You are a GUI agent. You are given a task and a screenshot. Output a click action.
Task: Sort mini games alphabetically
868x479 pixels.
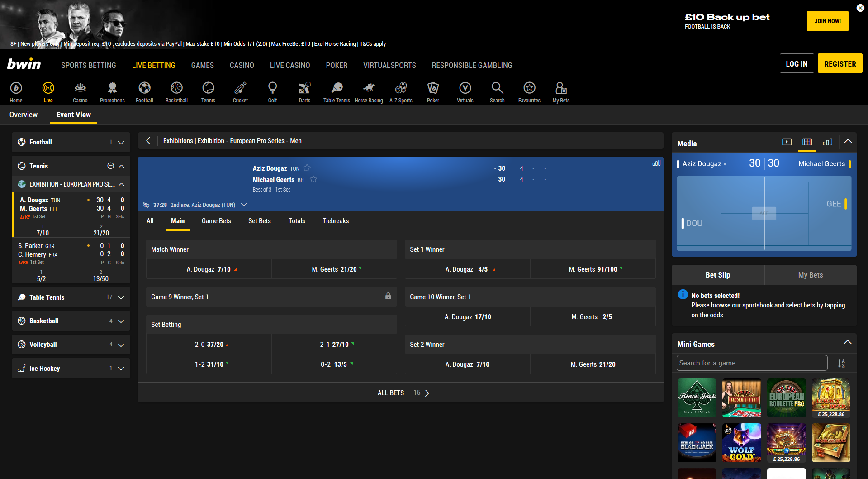click(x=841, y=364)
